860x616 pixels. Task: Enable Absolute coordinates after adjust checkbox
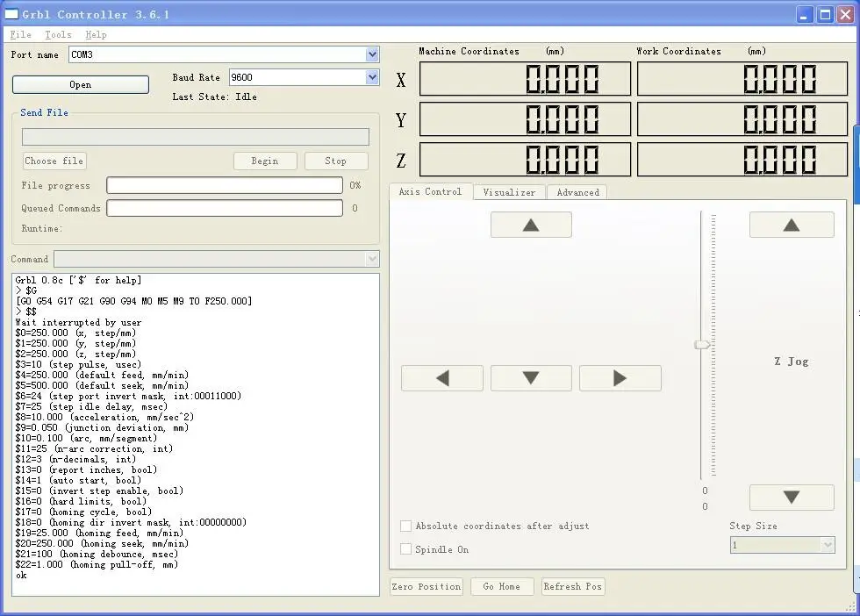point(405,526)
